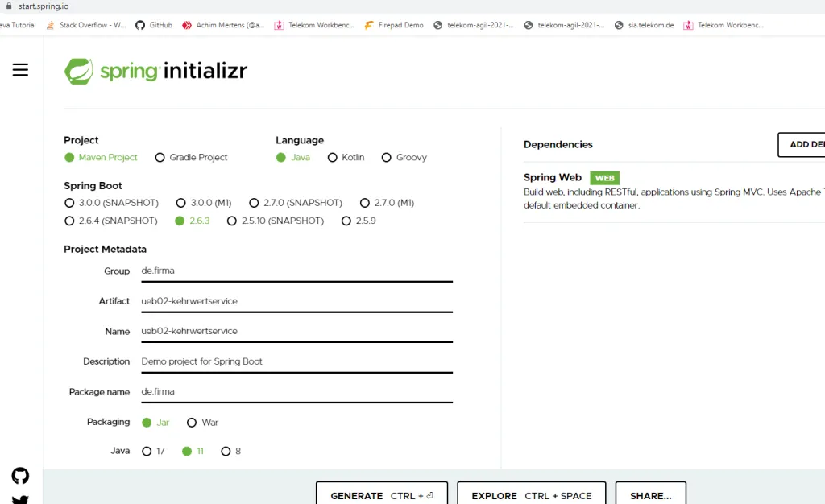Select Spring Boot 2.7.0 (M1)
The image size is (825, 504).
tap(388, 202)
